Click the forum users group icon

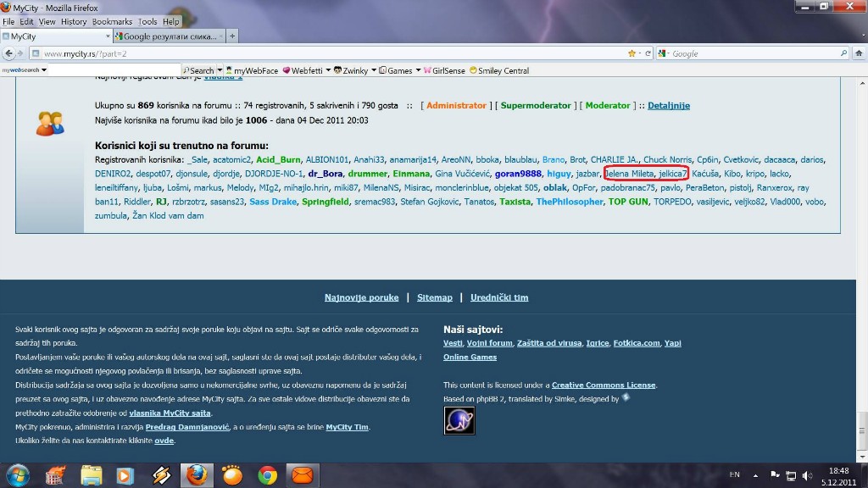coord(50,124)
